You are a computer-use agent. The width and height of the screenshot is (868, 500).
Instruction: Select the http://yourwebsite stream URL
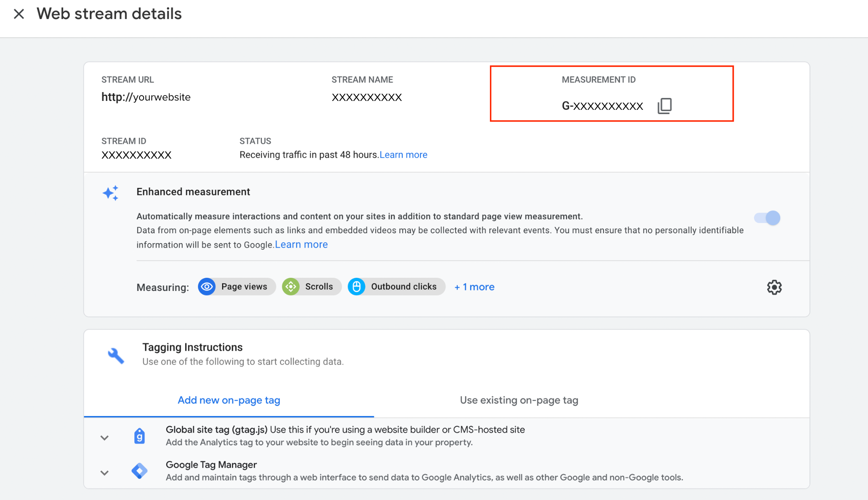click(146, 97)
